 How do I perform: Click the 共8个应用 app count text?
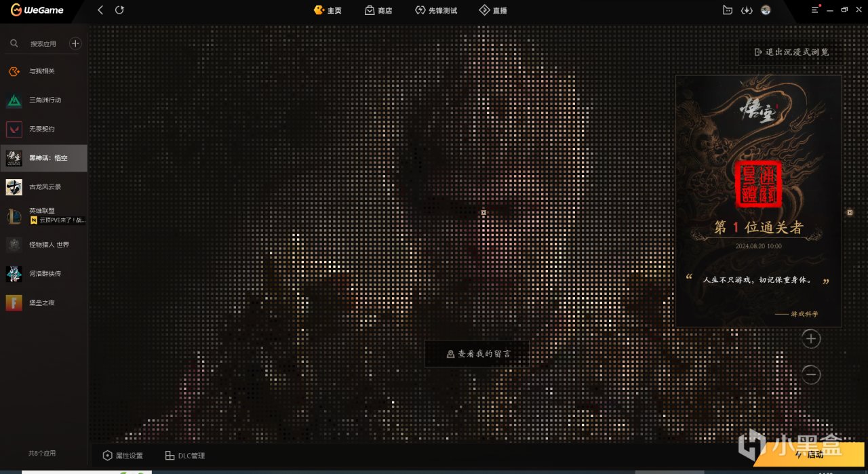point(42,453)
